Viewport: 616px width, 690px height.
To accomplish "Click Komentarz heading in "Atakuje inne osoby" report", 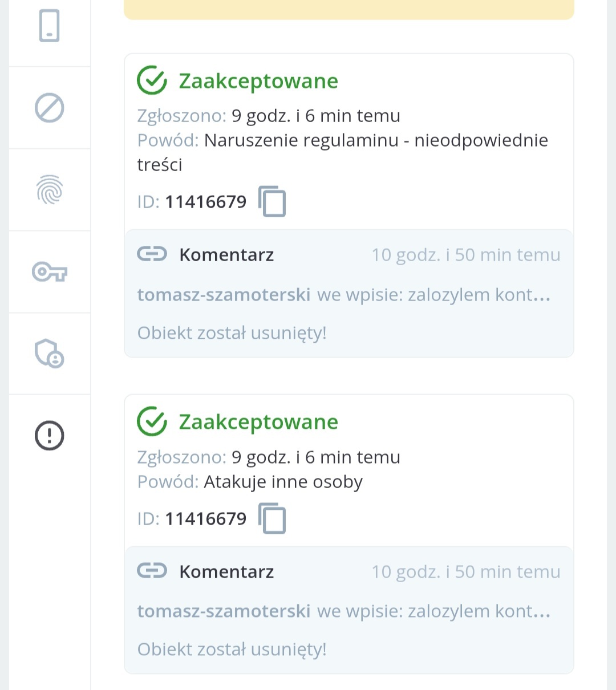I will click(226, 571).
